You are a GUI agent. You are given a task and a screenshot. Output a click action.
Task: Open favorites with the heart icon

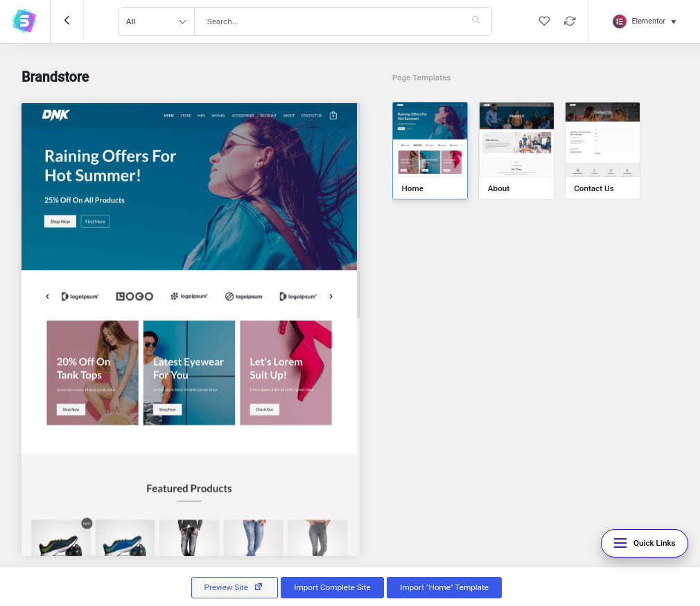point(544,21)
